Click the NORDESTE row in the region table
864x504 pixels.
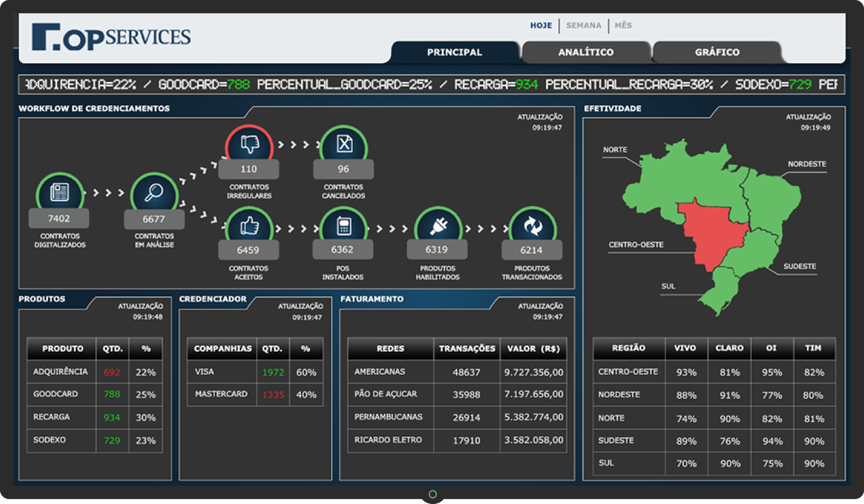(714, 395)
